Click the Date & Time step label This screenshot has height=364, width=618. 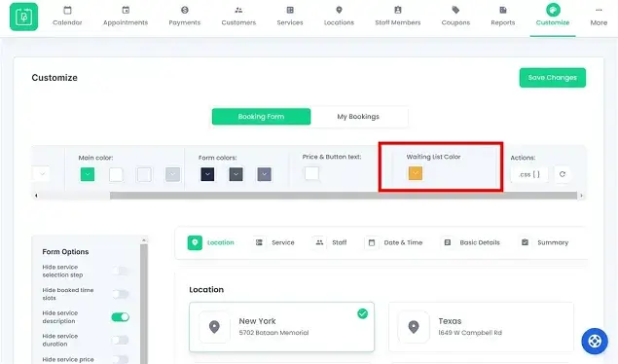[x=403, y=242]
